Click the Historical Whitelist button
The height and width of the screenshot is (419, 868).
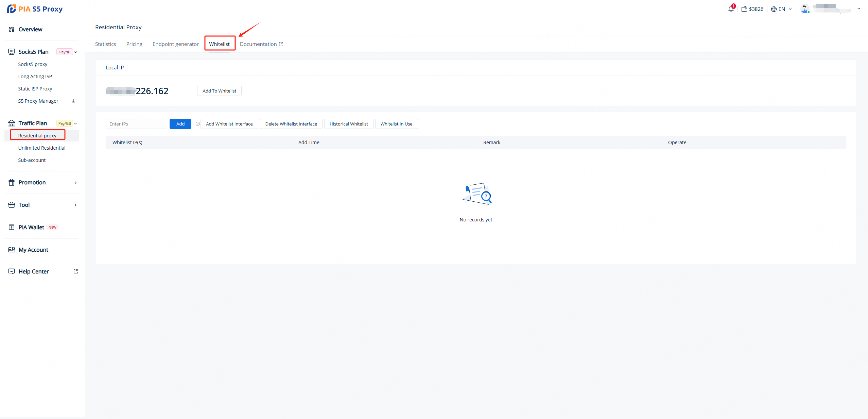click(x=349, y=124)
